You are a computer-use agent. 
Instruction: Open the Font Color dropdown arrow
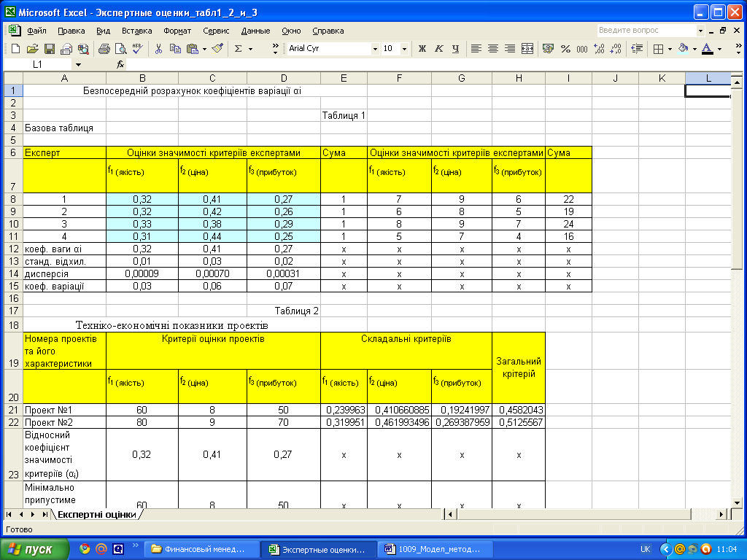719,49
